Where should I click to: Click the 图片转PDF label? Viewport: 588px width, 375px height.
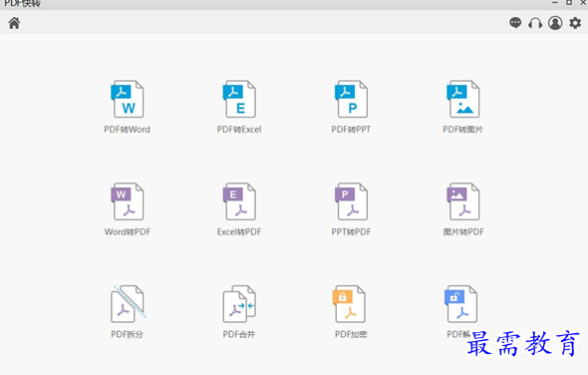[463, 232]
